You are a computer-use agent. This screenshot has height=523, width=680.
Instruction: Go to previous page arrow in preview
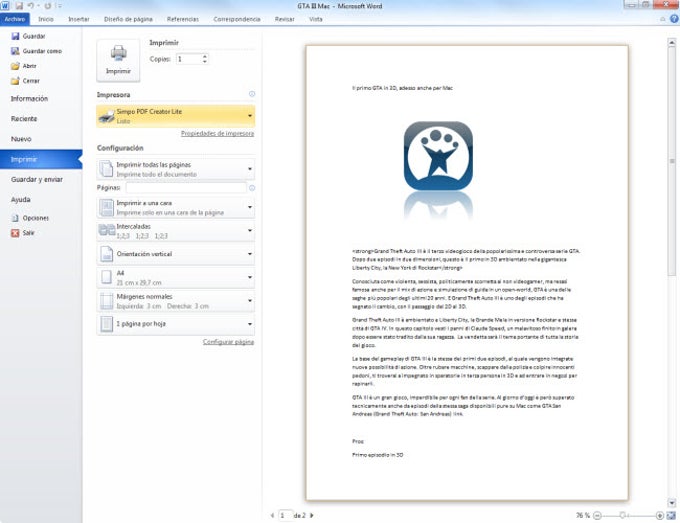click(272, 515)
